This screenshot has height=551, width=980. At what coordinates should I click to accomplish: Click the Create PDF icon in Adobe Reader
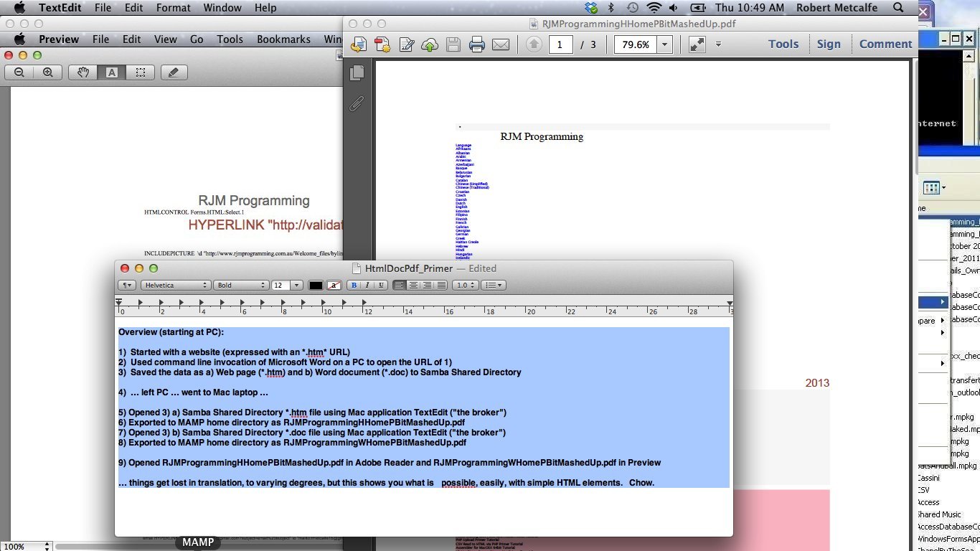[x=382, y=44]
